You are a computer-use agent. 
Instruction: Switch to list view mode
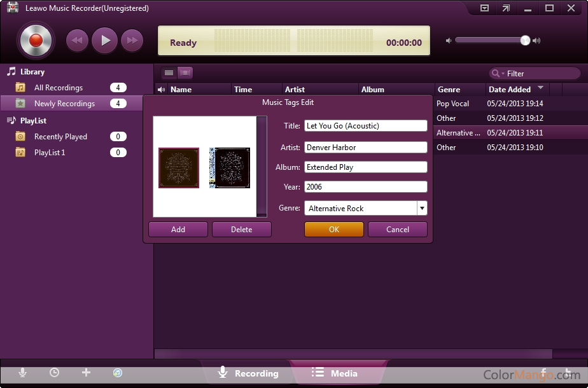click(x=169, y=73)
